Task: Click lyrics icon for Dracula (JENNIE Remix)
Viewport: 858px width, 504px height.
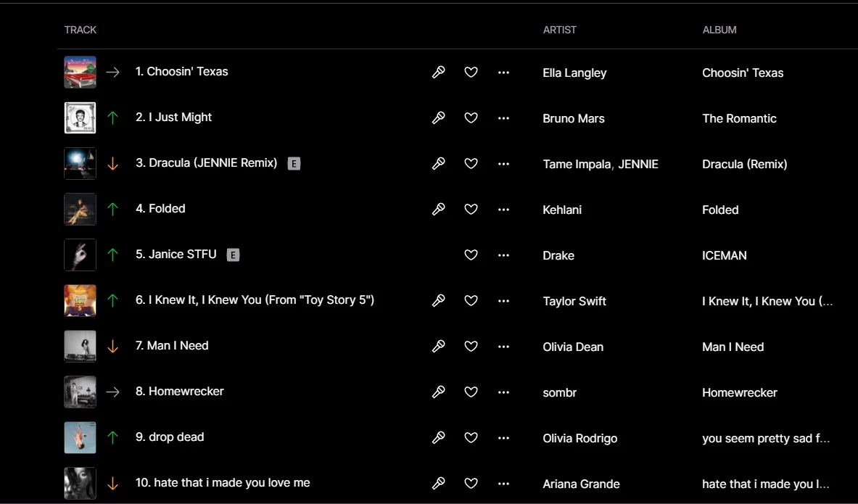Action: coord(438,163)
